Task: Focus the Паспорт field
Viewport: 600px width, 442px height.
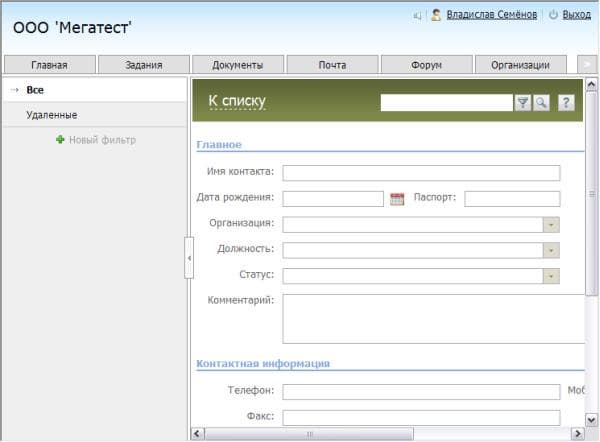Action: click(x=512, y=199)
